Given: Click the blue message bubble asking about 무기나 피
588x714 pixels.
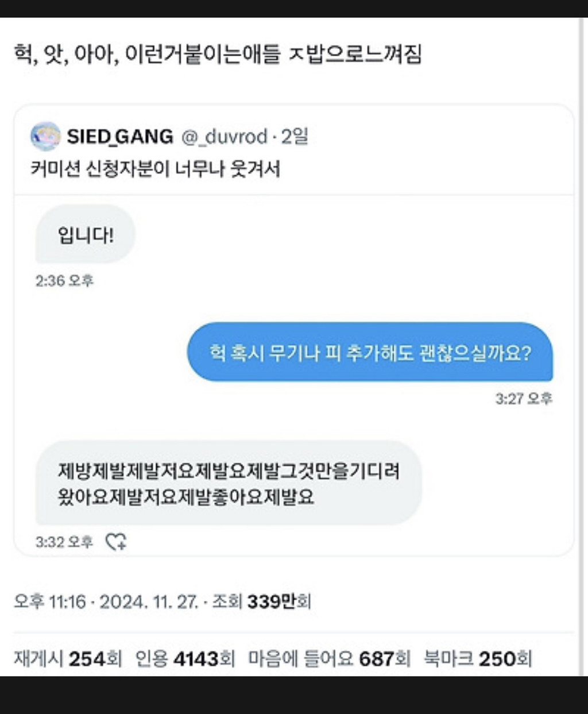Looking at the screenshot, I should 370,352.
